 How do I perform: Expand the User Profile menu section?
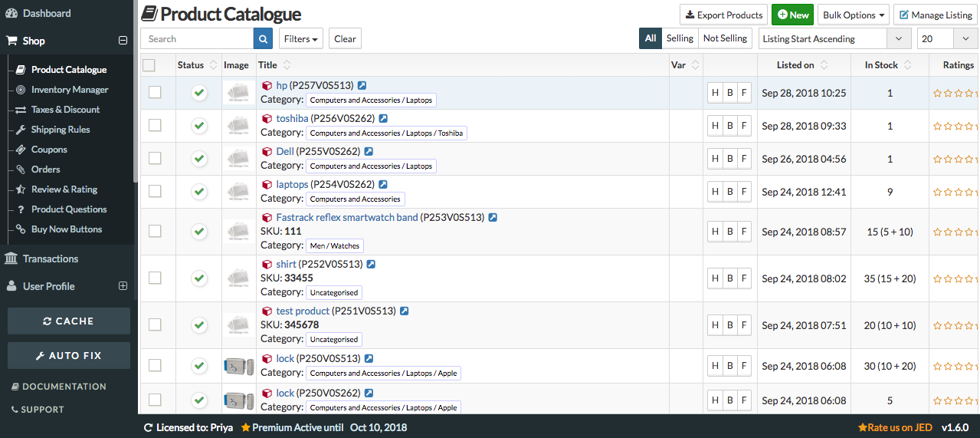(122, 286)
